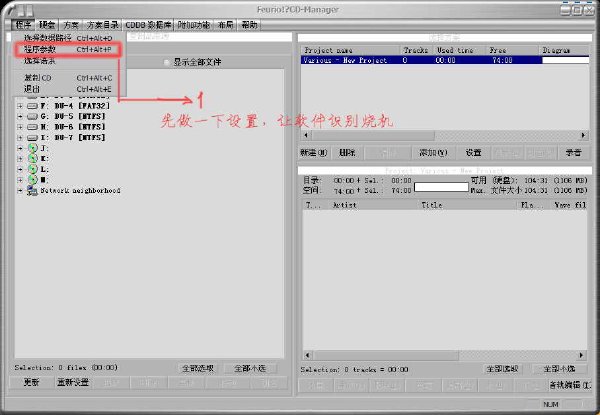Click the 全部选取 button under file browser
The image size is (600, 415).
[198, 369]
